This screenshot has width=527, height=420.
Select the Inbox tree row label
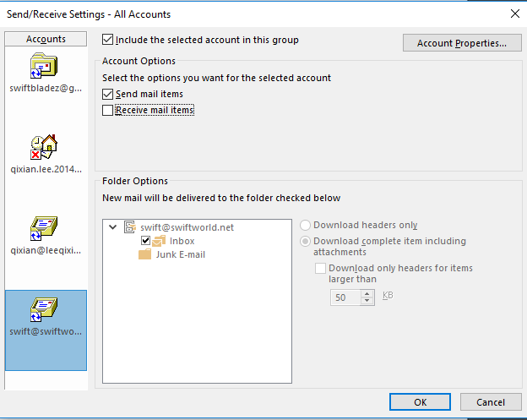coord(182,241)
